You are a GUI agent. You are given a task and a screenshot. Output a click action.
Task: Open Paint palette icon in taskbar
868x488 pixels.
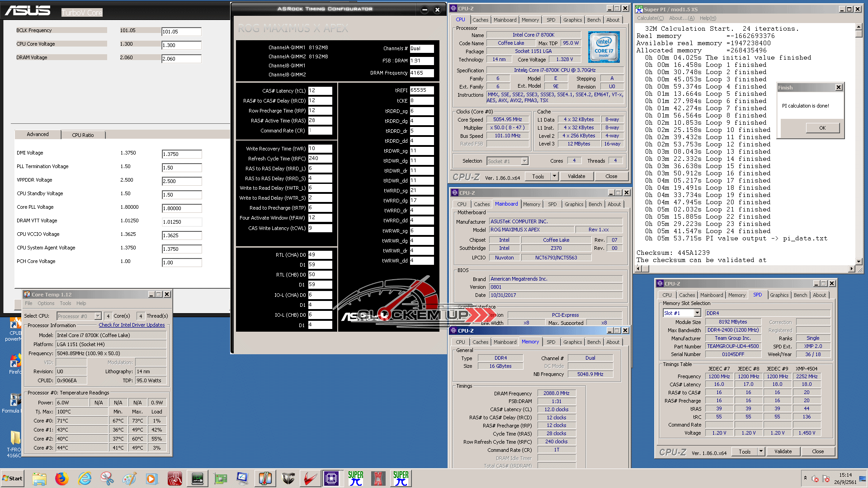coord(129,479)
